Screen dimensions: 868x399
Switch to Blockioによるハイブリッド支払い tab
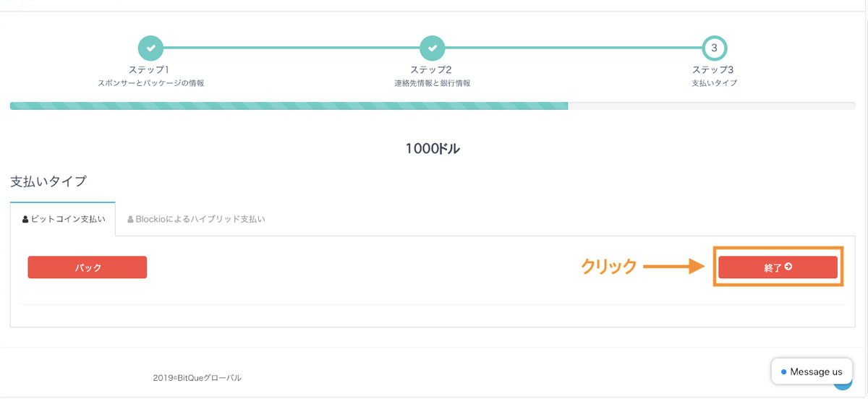tap(196, 219)
